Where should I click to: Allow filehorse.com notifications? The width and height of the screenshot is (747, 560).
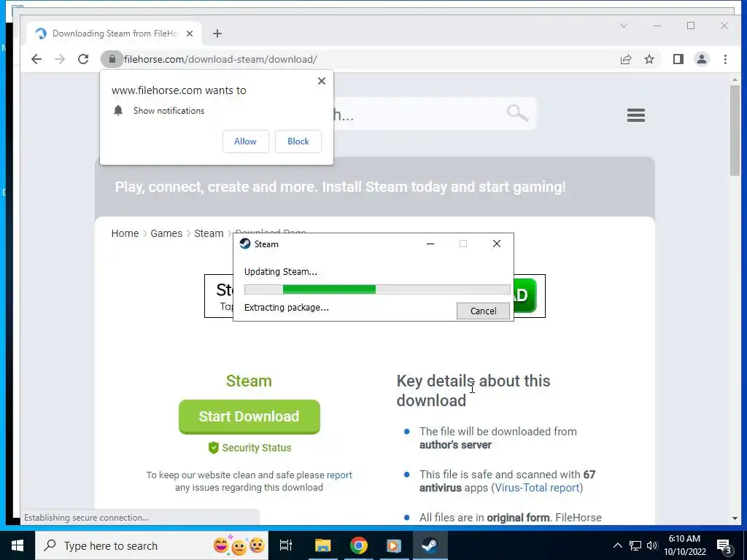245,141
